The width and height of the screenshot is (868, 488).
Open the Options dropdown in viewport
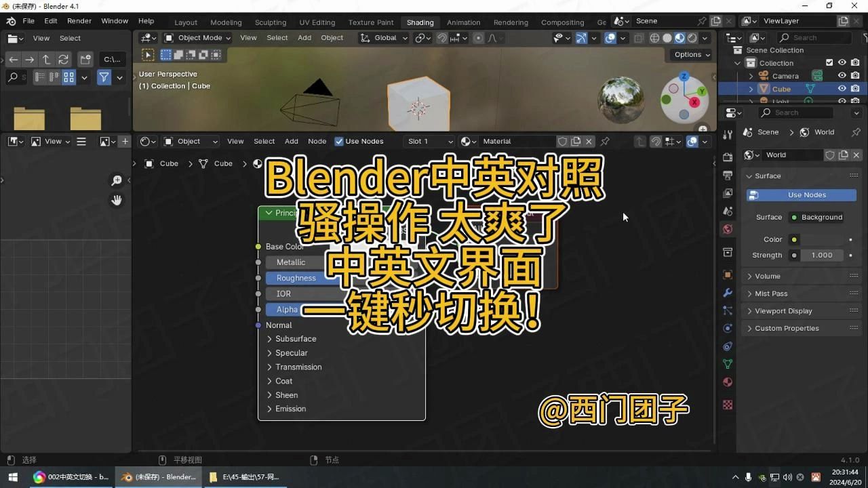[692, 54]
